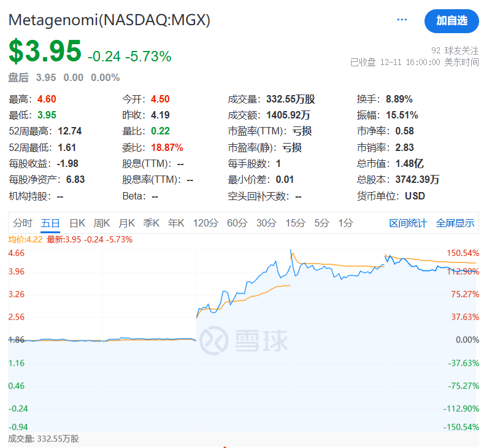The height and width of the screenshot is (448, 492).
Task: Select the 五日 five-day chart tab
Action: pyautogui.click(x=50, y=223)
